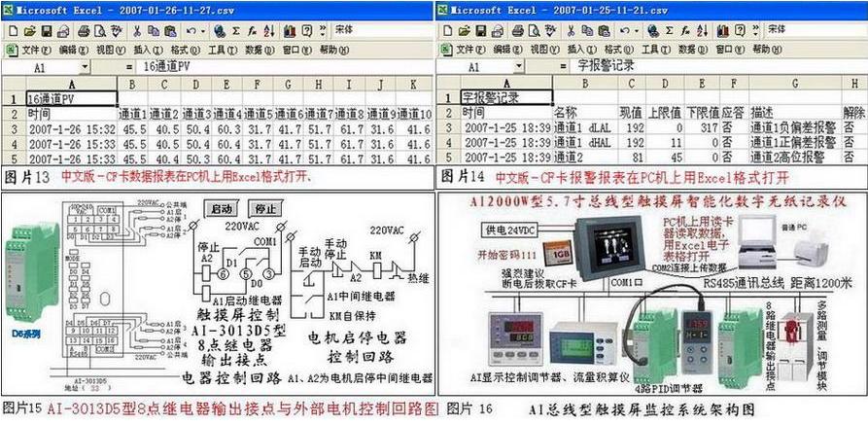This screenshot has height=424, width=868.
Task: Click 停止 button in relay control diagram
Action: point(266,209)
